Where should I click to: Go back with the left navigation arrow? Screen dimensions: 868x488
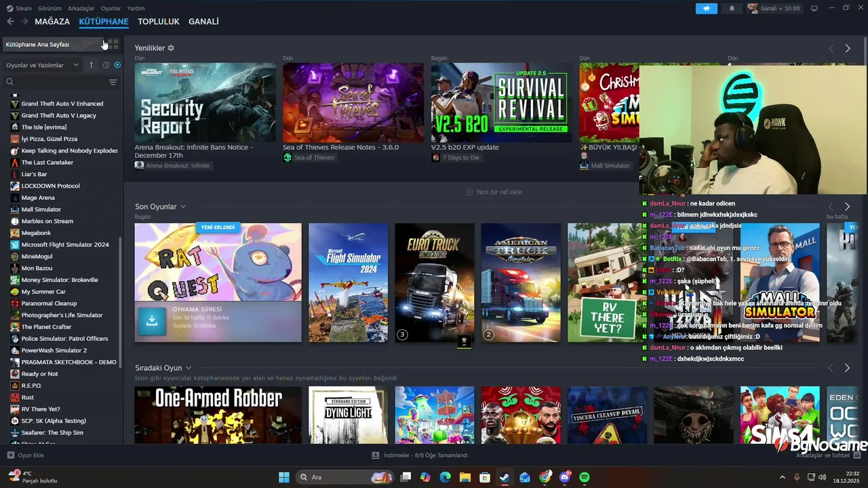tap(10, 22)
